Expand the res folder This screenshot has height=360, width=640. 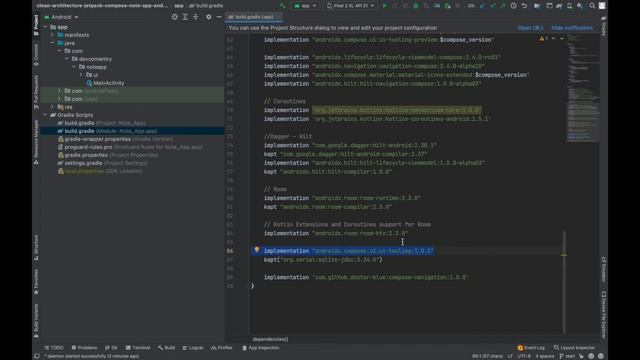click(53, 107)
